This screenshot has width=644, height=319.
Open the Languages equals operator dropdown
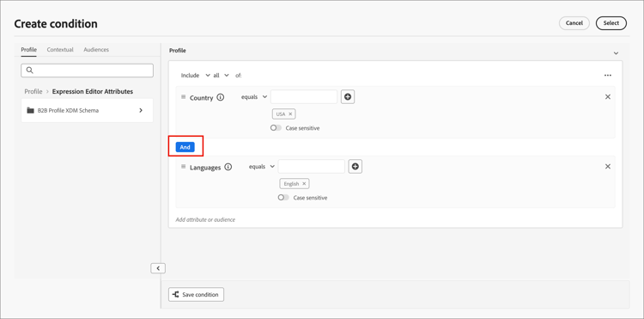(262, 167)
